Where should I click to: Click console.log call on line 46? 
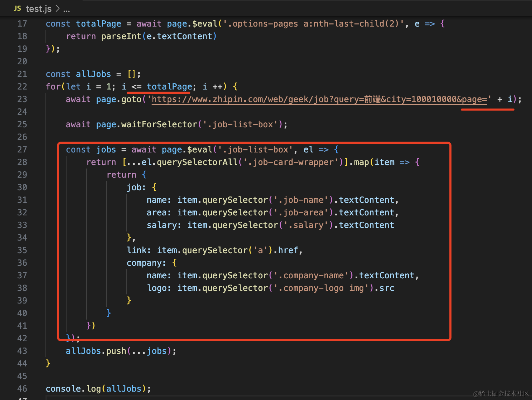(x=73, y=389)
